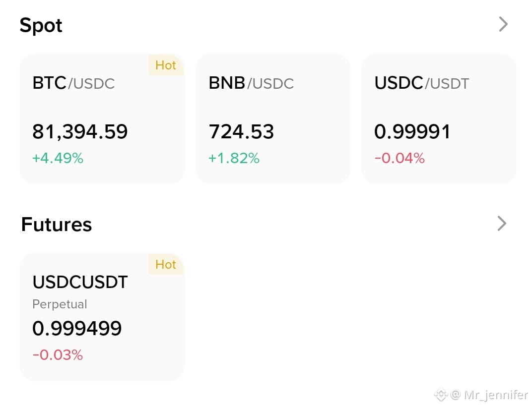532x407 pixels.
Task: Tap the Futures section heading
Action: tap(56, 225)
